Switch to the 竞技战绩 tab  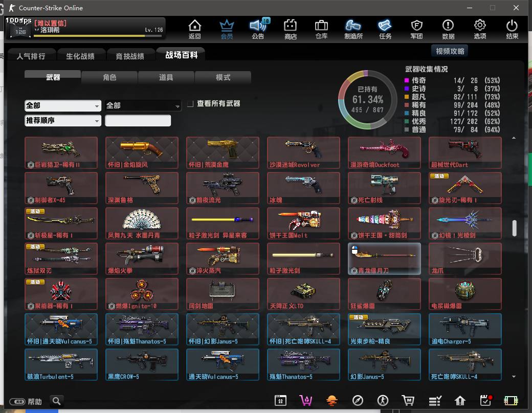(130, 56)
